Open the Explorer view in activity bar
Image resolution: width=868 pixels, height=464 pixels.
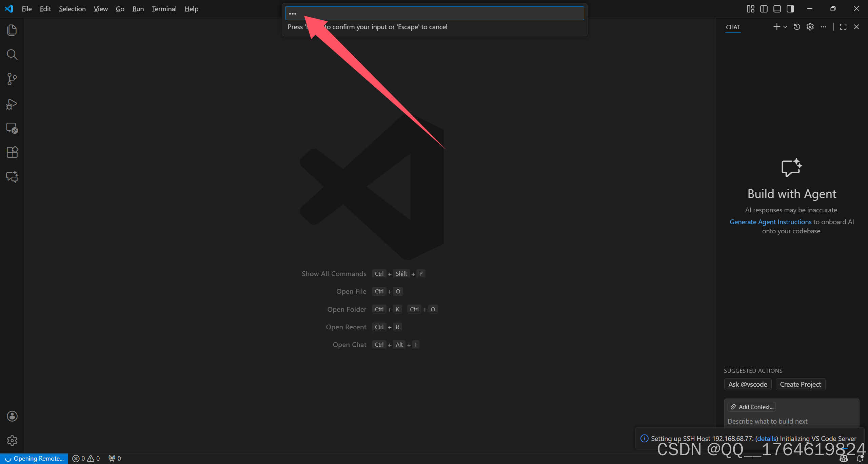click(12, 30)
